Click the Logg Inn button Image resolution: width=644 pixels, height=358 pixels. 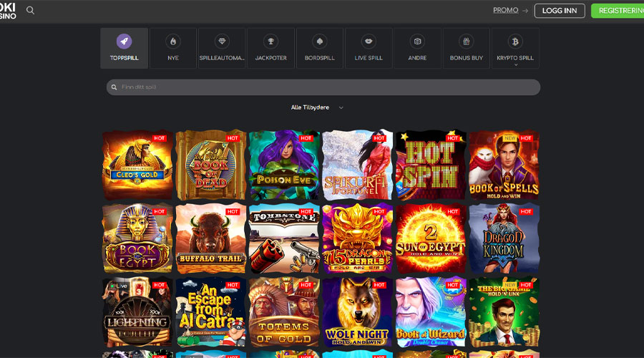pos(560,11)
